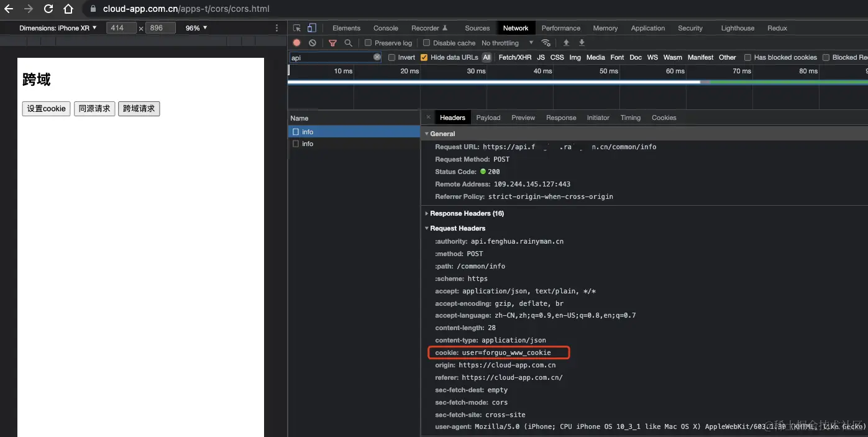Go back with the browser back arrow
The height and width of the screenshot is (437, 868).
pyautogui.click(x=9, y=9)
